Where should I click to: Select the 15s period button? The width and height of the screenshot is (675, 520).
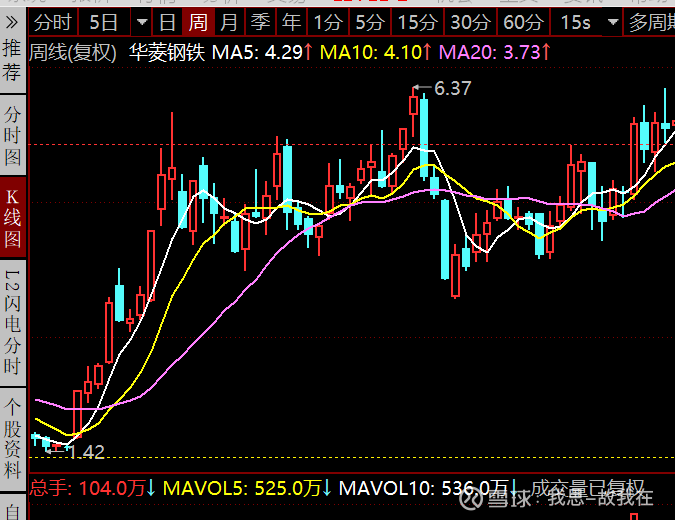pyautogui.click(x=576, y=22)
